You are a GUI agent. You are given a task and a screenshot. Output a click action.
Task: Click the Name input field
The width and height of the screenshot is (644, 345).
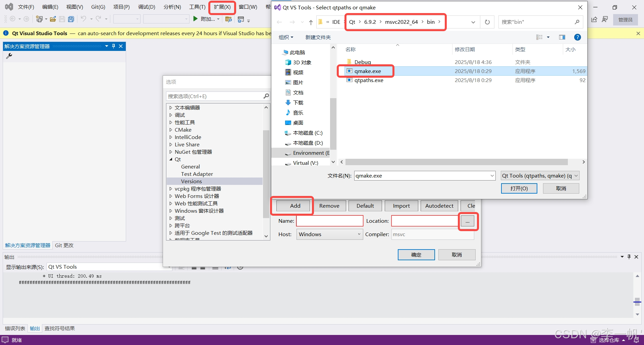(330, 221)
